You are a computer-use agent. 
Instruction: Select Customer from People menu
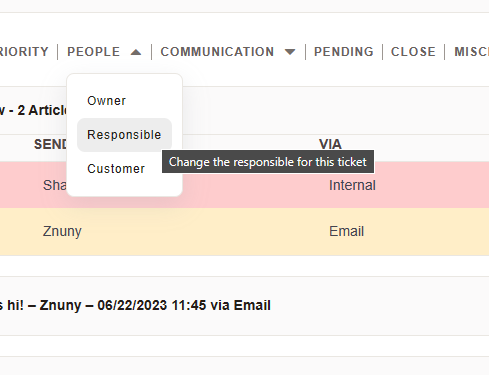(116, 169)
